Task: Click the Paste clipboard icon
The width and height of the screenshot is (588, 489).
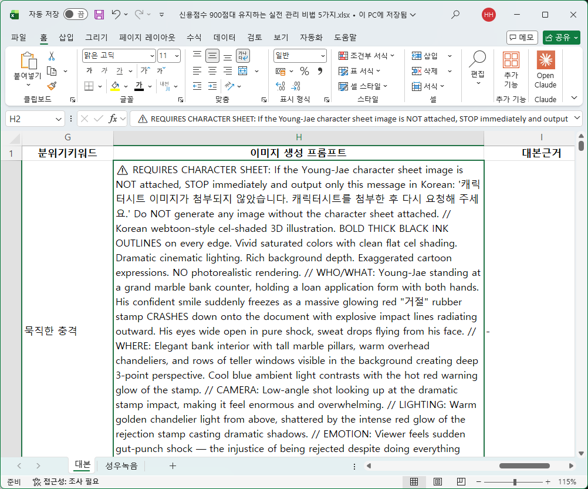Action: click(x=28, y=60)
